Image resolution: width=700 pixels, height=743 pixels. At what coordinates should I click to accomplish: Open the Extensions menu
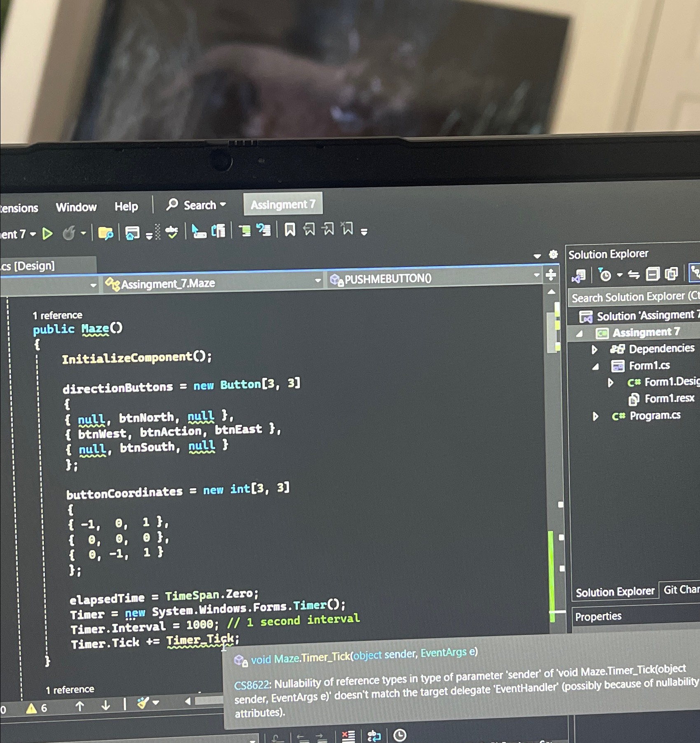pyautogui.click(x=19, y=208)
